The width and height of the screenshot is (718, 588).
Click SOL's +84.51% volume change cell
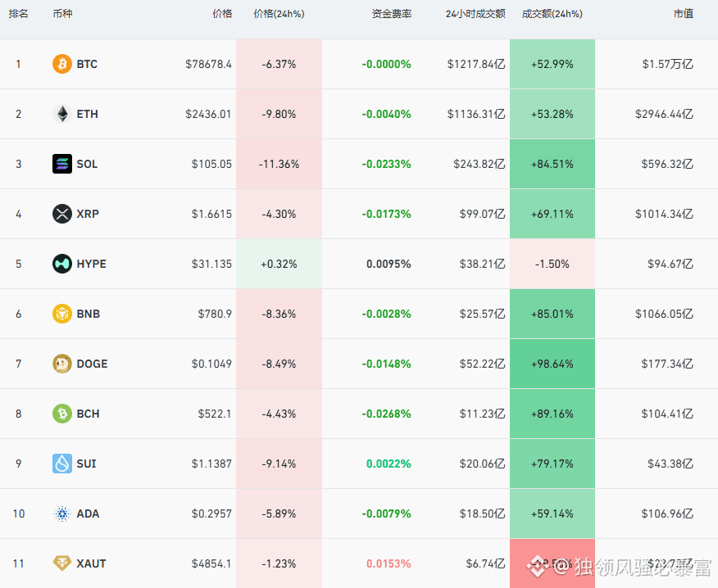tap(552, 164)
